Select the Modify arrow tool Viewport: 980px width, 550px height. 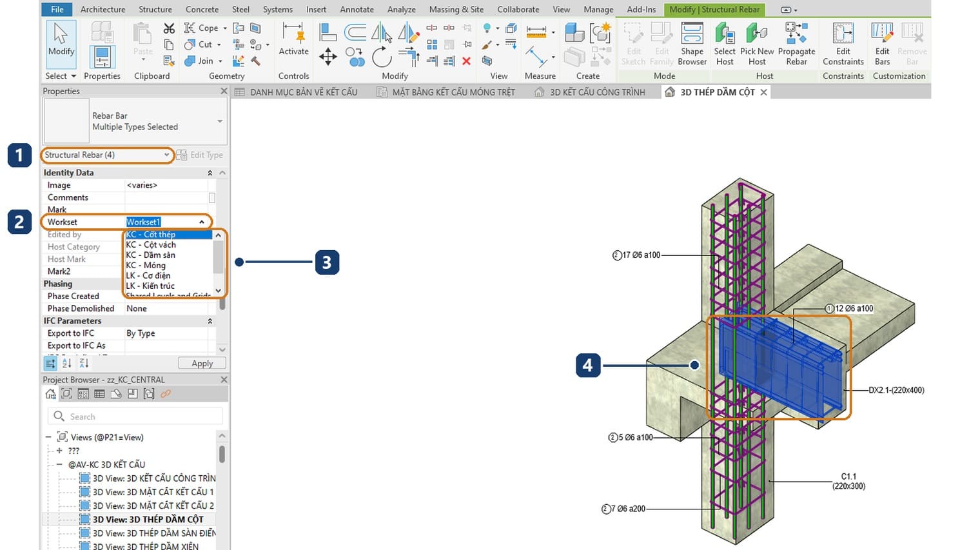[x=61, y=44]
